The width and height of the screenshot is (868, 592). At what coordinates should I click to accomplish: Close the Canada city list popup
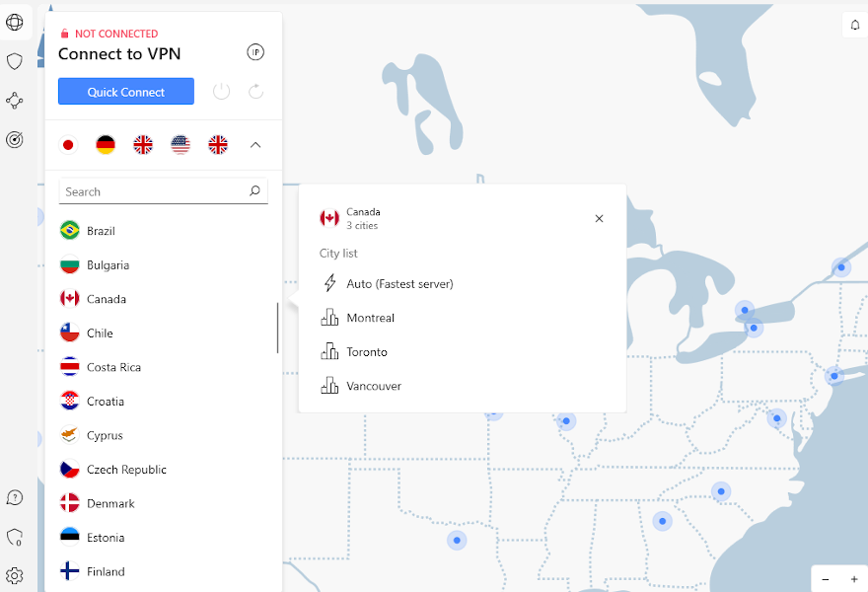[x=599, y=219]
